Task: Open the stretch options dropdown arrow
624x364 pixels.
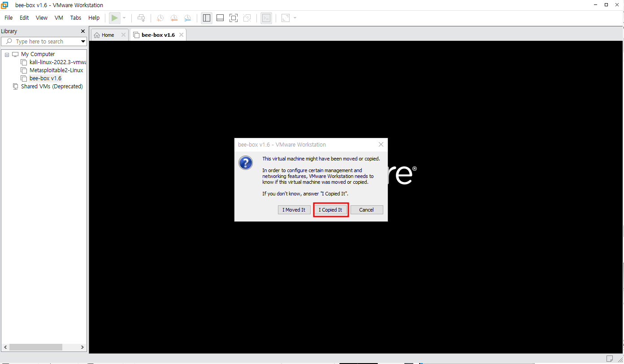Action: [x=295, y=18]
